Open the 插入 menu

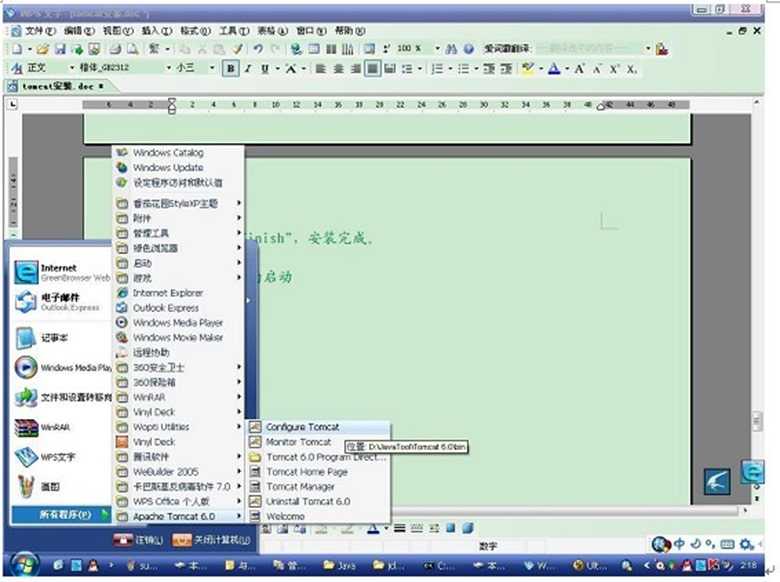pos(156,31)
